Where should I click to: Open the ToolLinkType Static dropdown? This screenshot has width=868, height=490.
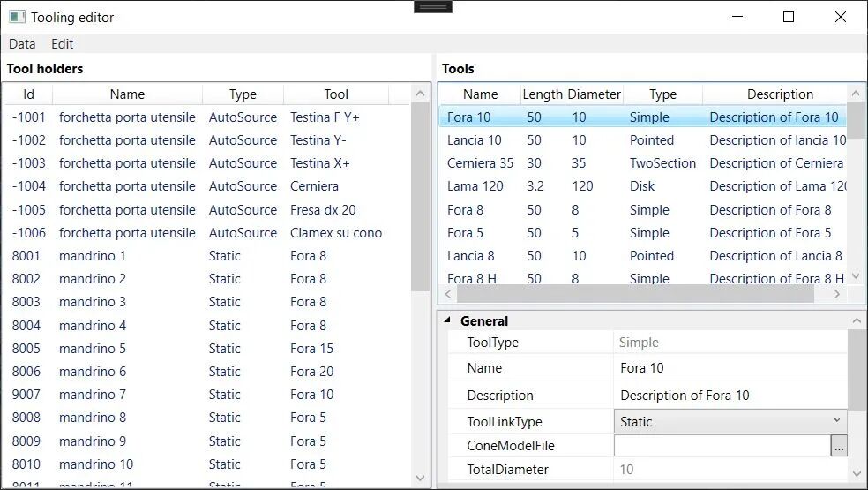coord(730,422)
